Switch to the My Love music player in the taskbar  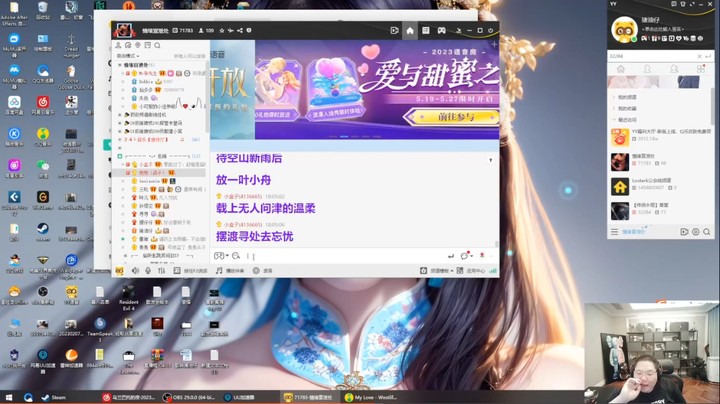371,397
